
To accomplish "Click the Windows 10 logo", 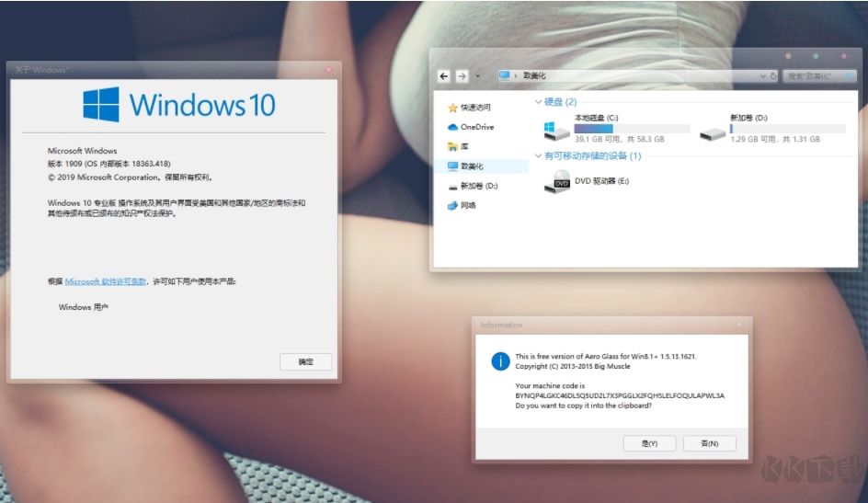I will (x=178, y=105).
